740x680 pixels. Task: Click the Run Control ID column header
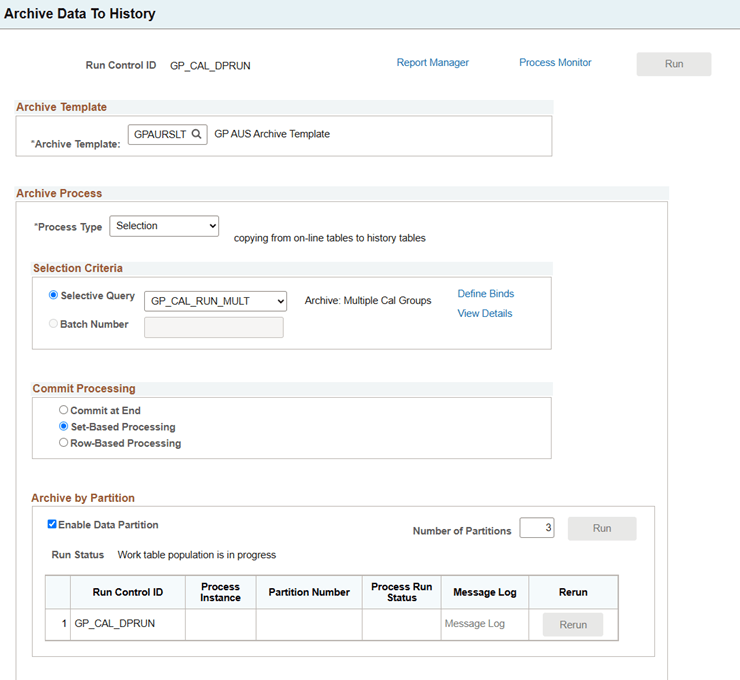pos(127,592)
